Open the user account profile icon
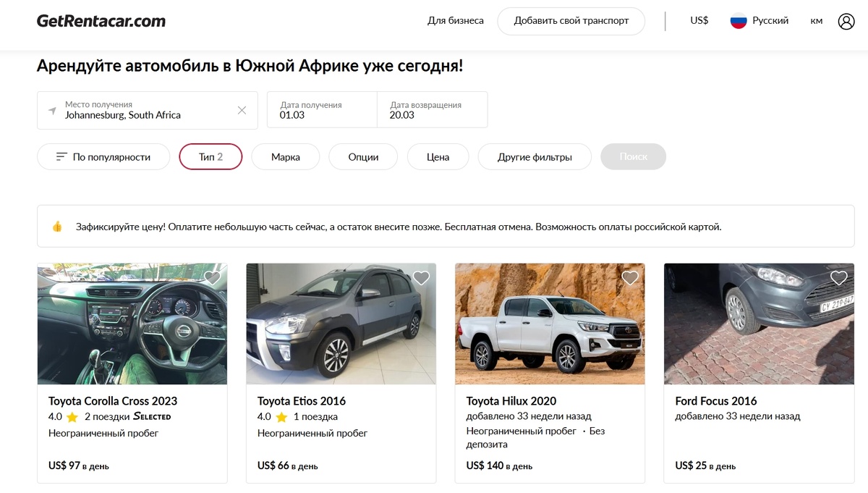This screenshot has width=868, height=493. click(846, 21)
